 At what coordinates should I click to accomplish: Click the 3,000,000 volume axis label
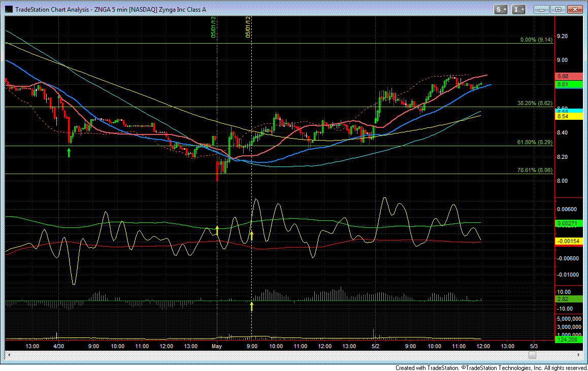pyautogui.click(x=569, y=327)
